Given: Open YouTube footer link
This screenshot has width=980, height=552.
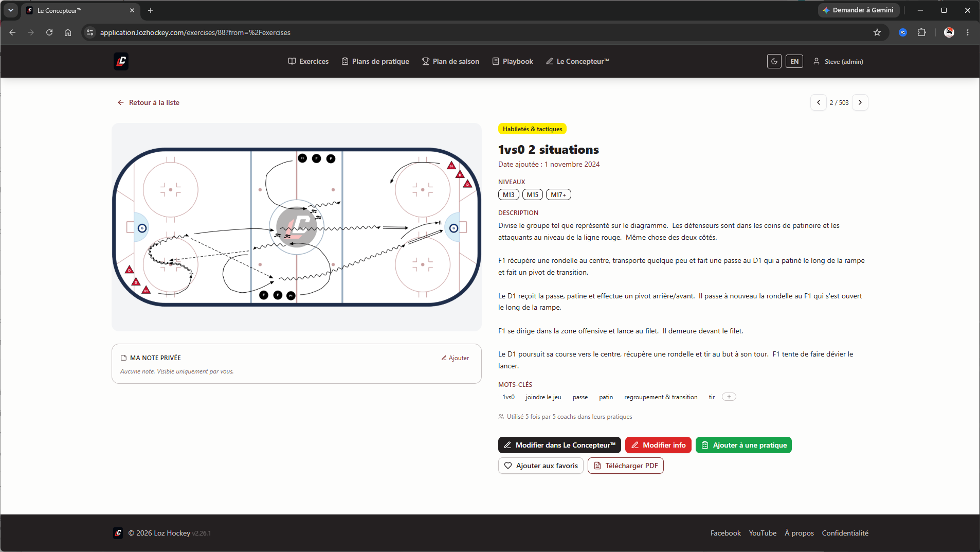Looking at the screenshot, I should pos(763,533).
